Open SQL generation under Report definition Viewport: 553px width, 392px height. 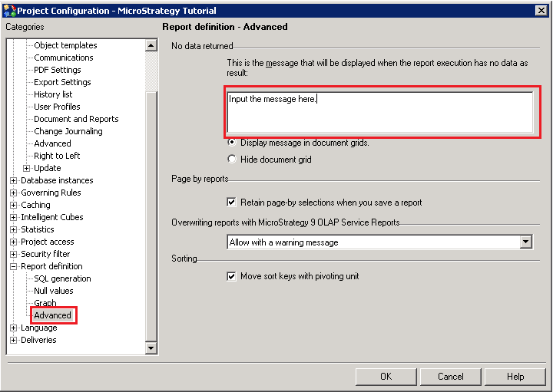coord(62,278)
